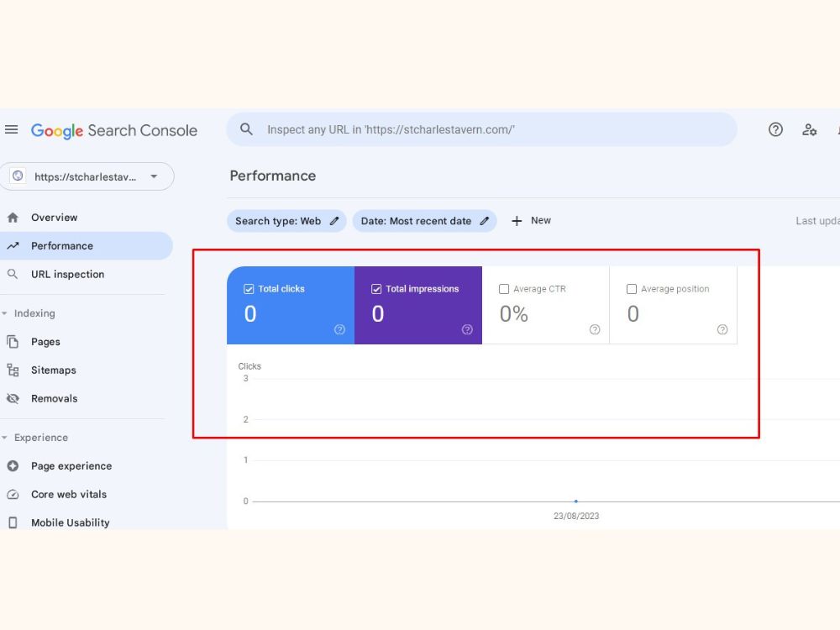This screenshot has height=630, width=840.
Task: Collapse the Indexing section
Action: tap(4, 313)
